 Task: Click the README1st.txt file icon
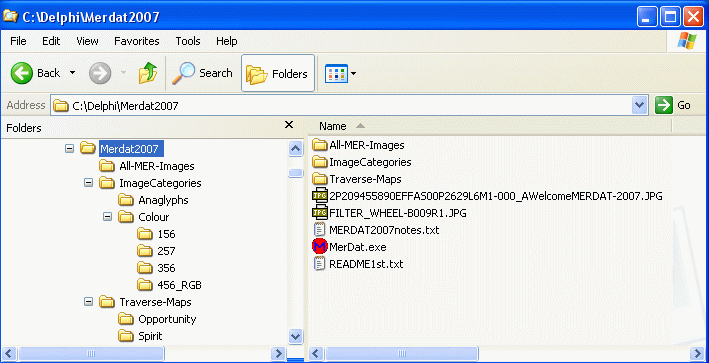point(320,264)
